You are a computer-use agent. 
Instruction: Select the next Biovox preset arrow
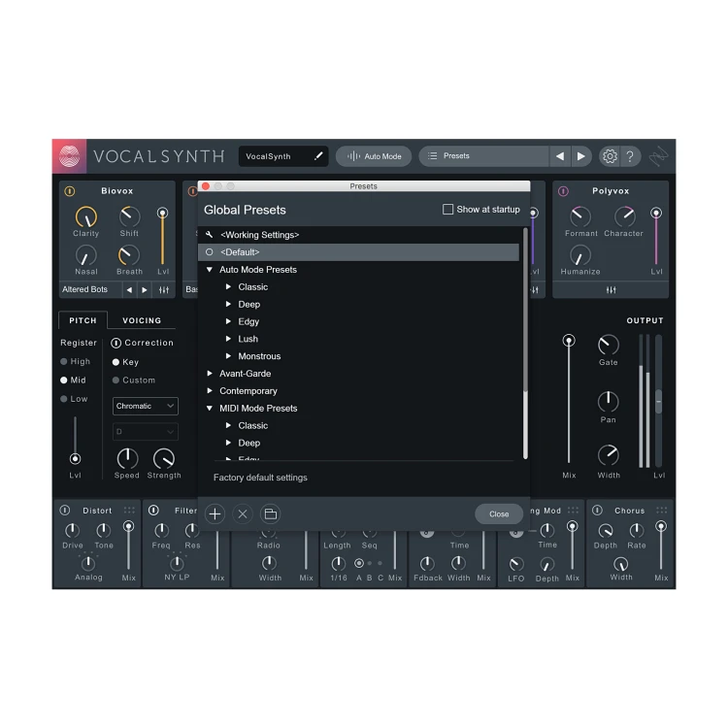pyautogui.click(x=145, y=289)
